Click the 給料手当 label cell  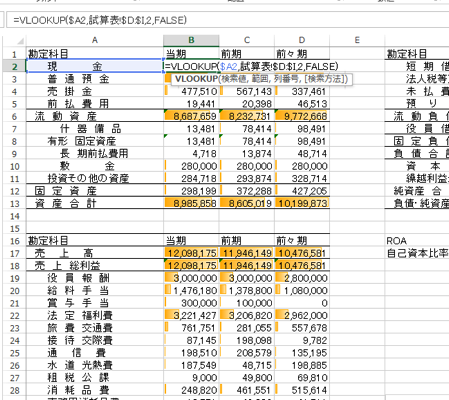tap(95, 291)
